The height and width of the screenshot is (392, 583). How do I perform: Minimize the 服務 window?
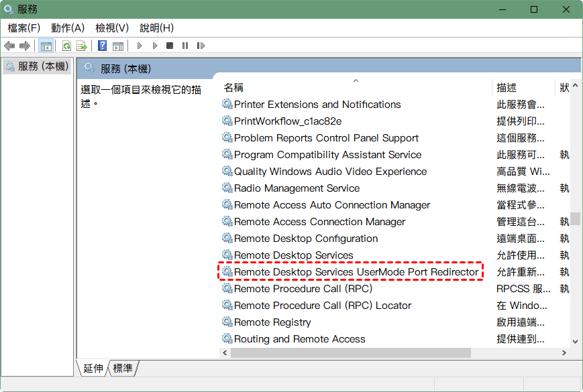pyautogui.click(x=502, y=9)
